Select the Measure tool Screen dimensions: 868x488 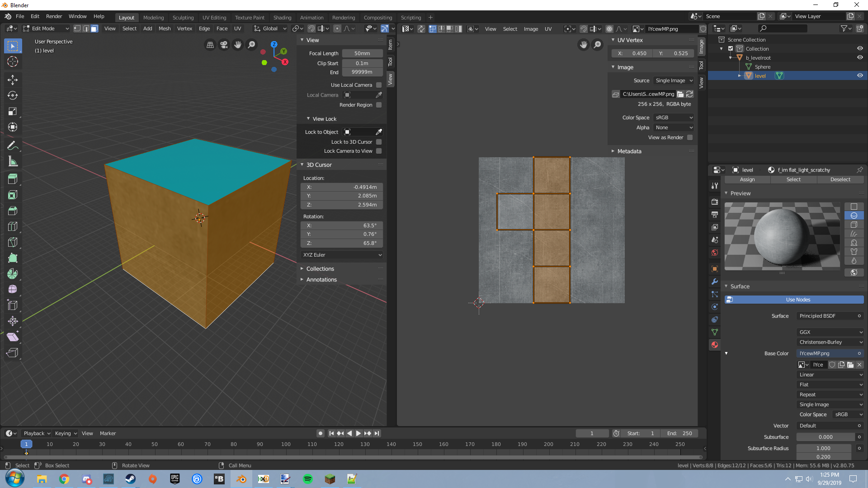[x=13, y=161]
